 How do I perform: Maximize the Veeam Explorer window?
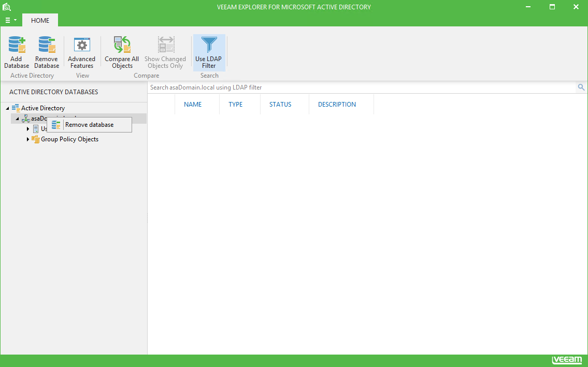552,7
